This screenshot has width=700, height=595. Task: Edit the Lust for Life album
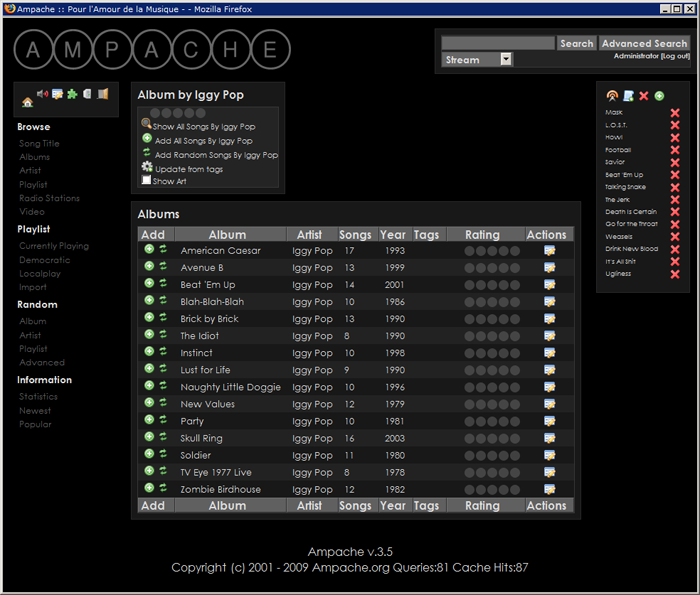(x=550, y=370)
